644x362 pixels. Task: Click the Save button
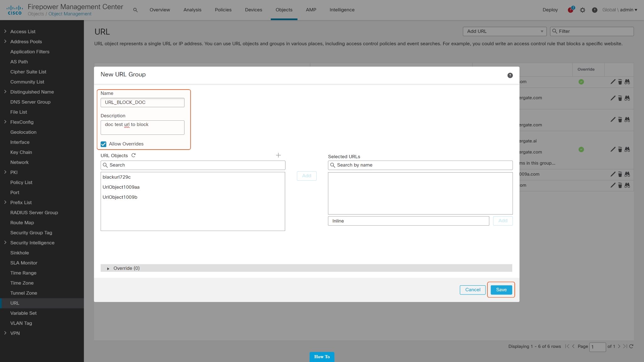tap(501, 290)
